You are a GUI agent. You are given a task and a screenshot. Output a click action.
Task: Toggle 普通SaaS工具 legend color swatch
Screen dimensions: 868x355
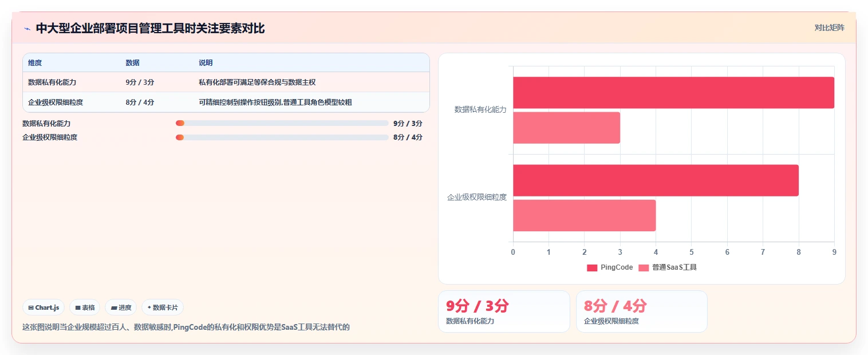644,267
